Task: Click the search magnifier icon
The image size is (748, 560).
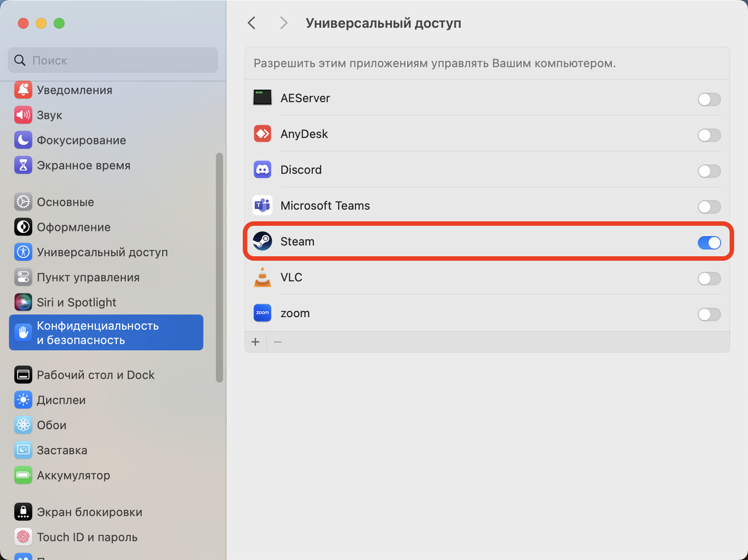Action: click(x=20, y=60)
